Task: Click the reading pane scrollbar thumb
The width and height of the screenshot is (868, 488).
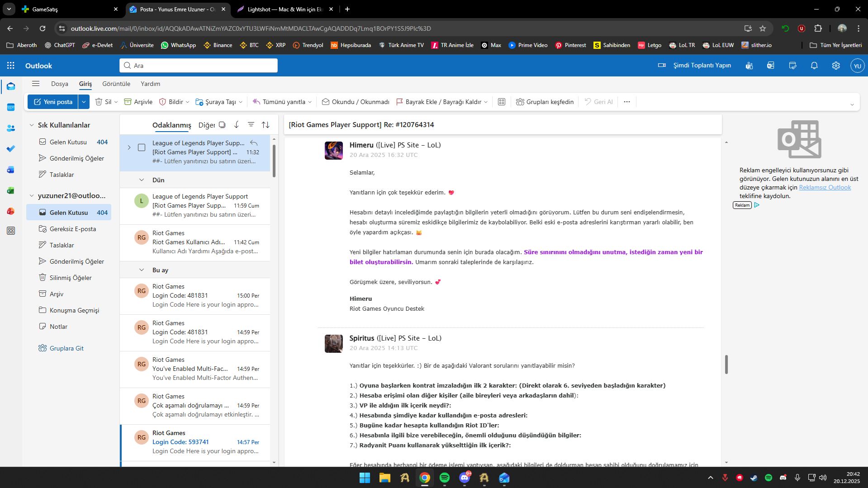Action: [726, 365]
